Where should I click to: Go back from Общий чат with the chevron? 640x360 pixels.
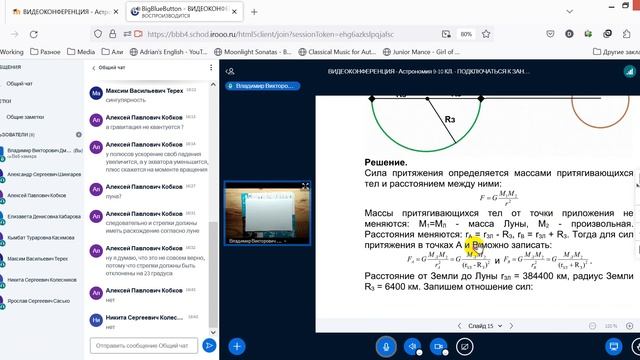click(93, 68)
